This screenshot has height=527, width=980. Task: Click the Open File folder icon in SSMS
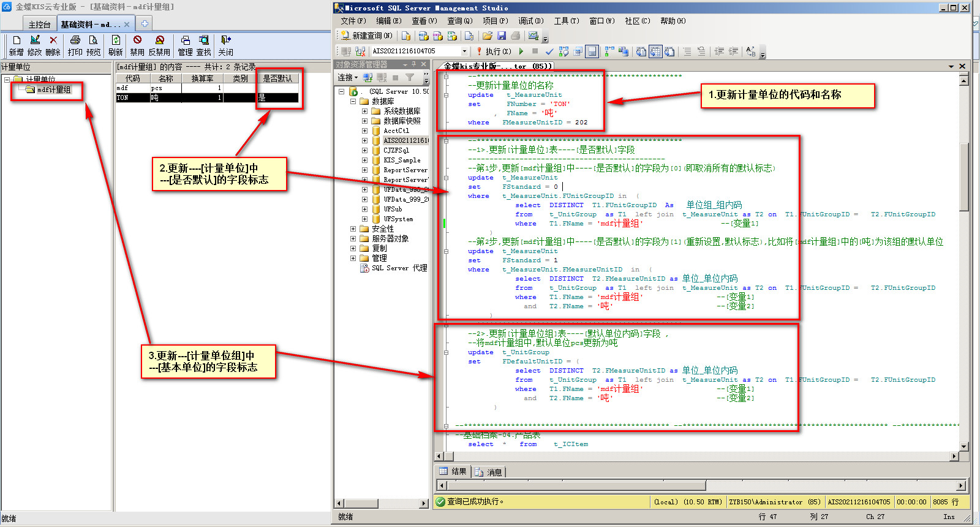(x=488, y=36)
